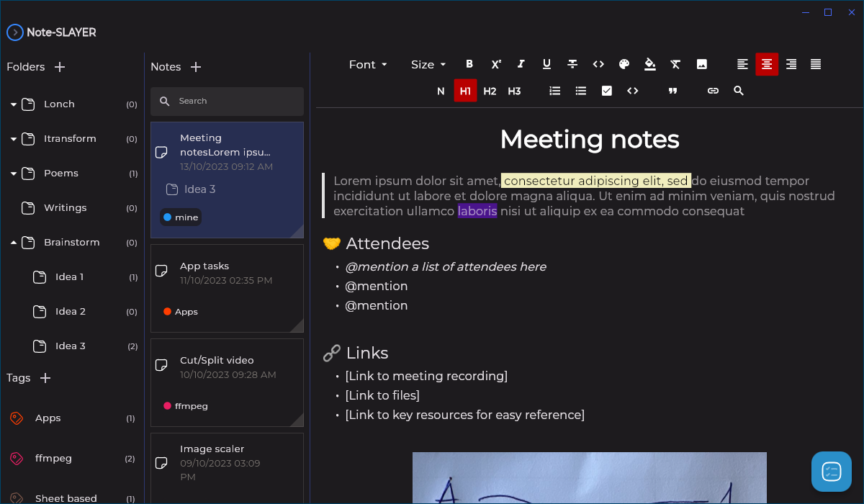Click '[Link to files]' list item
Viewport: 864px width, 504px height.
382,395
